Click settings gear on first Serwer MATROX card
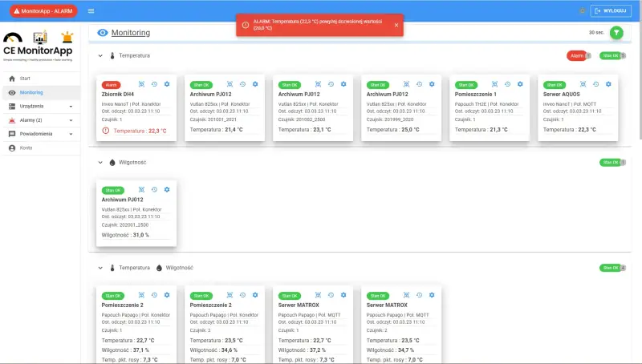 tap(343, 295)
